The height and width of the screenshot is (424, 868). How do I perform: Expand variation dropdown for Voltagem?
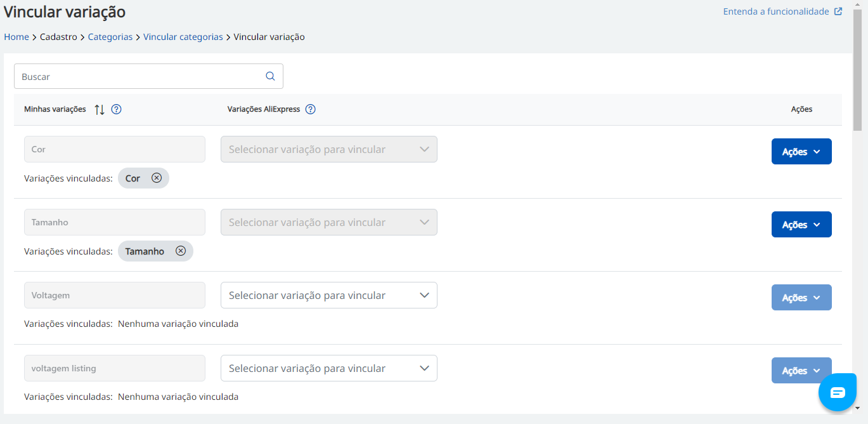328,295
